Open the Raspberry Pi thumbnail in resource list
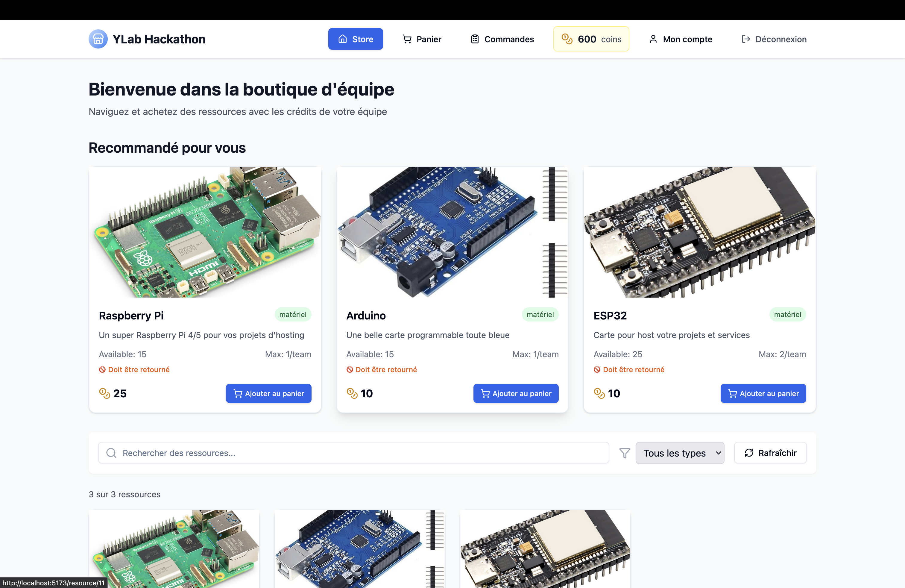The width and height of the screenshot is (905, 588). [x=174, y=550]
